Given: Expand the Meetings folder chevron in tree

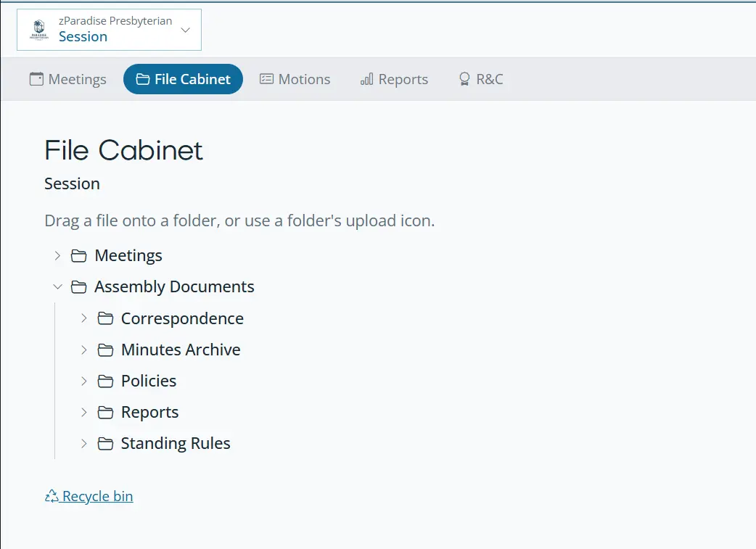Looking at the screenshot, I should (57, 255).
